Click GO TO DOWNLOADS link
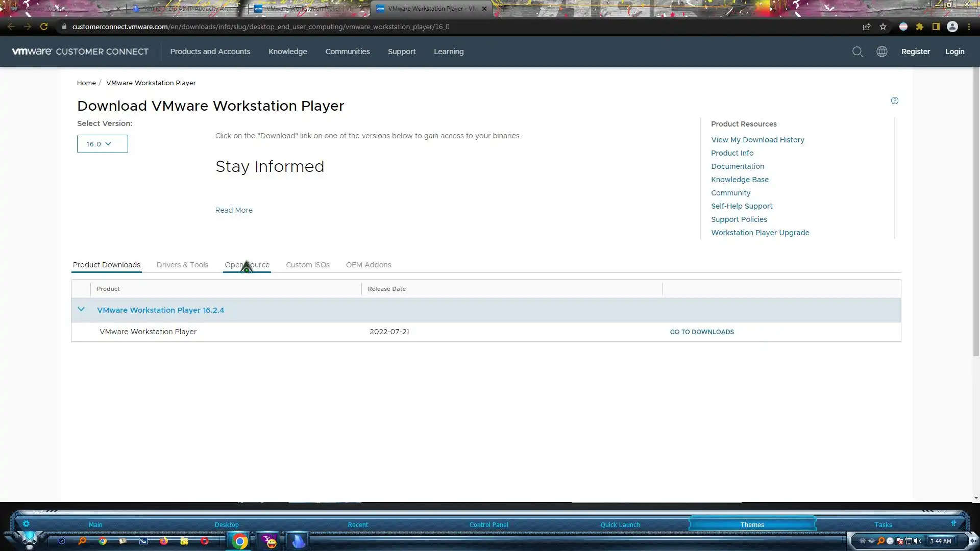 coord(701,332)
